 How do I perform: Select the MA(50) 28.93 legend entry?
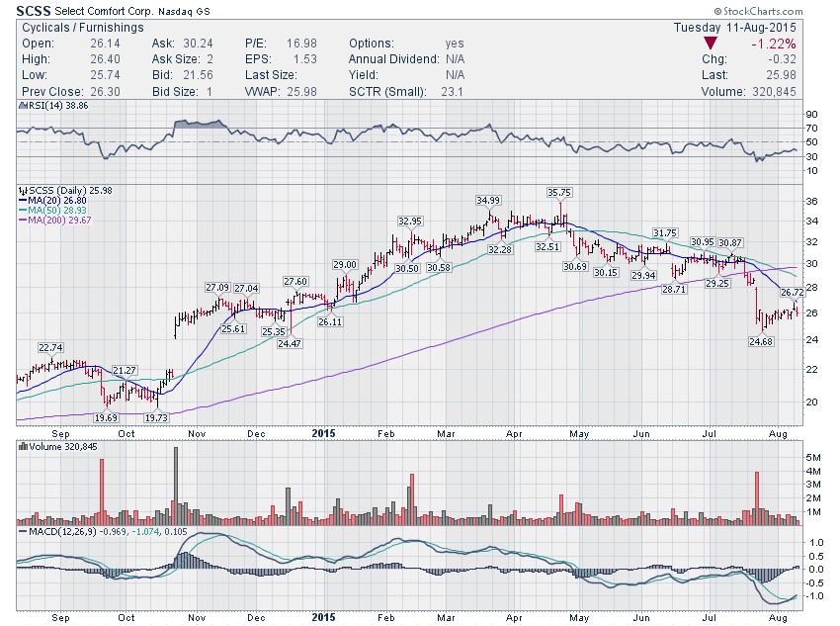click(52, 210)
